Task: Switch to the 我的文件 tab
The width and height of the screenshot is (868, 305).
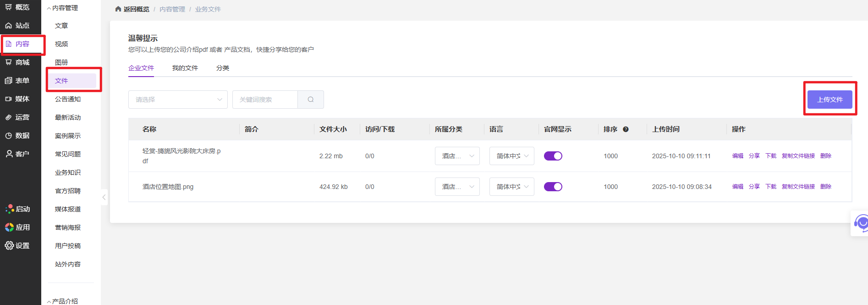Action: [x=185, y=68]
